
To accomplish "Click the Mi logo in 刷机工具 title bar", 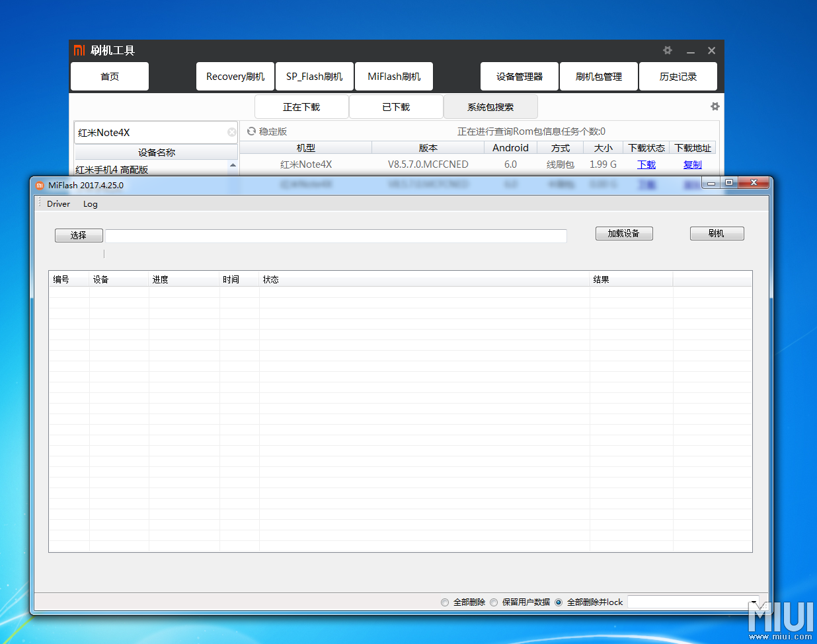I will (79, 50).
